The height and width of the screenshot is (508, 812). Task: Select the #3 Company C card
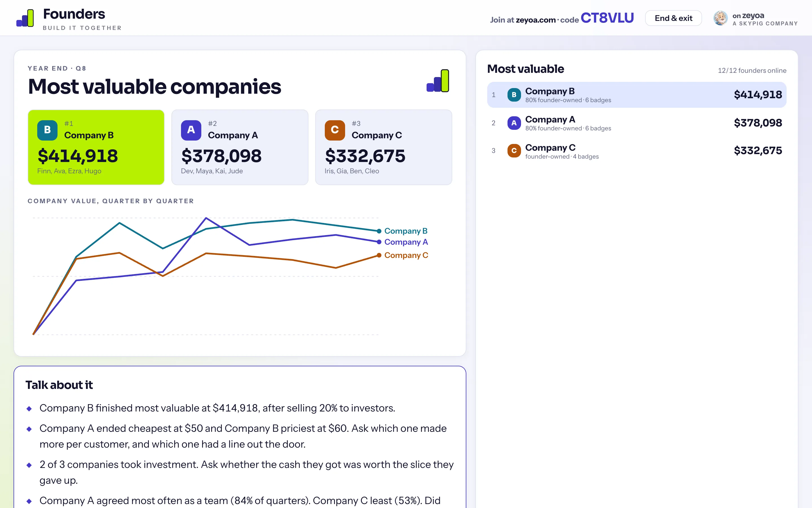coord(383,147)
